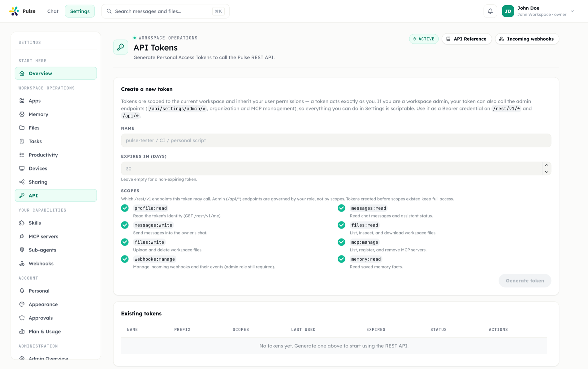This screenshot has height=369, width=588.
Task: Focus the token Name input field
Action: click(336, 140)
